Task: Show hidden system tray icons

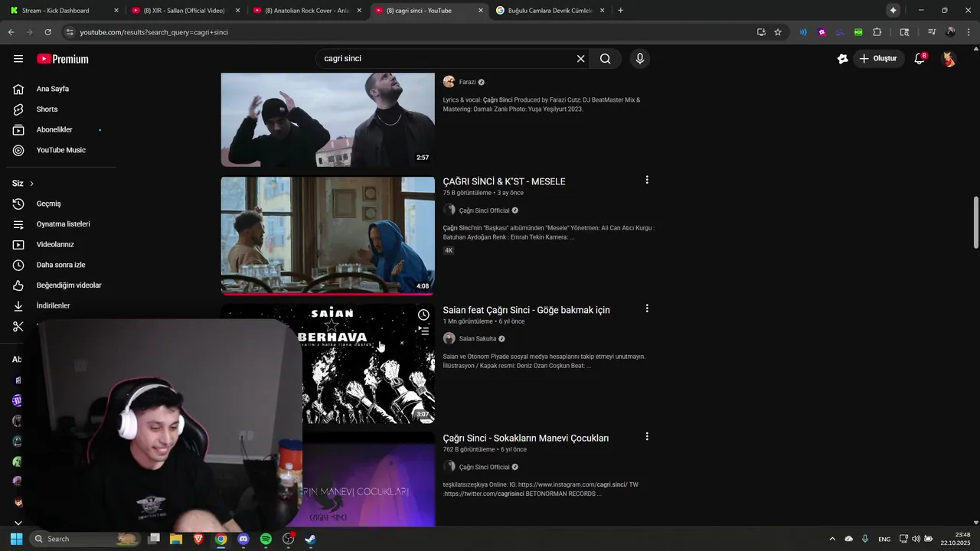Action: (832, 539)
